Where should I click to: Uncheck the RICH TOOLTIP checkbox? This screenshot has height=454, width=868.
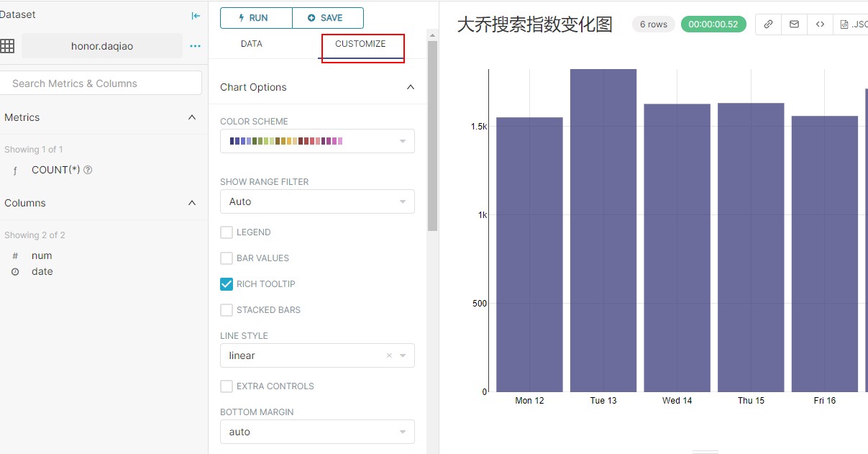(227, 284)
